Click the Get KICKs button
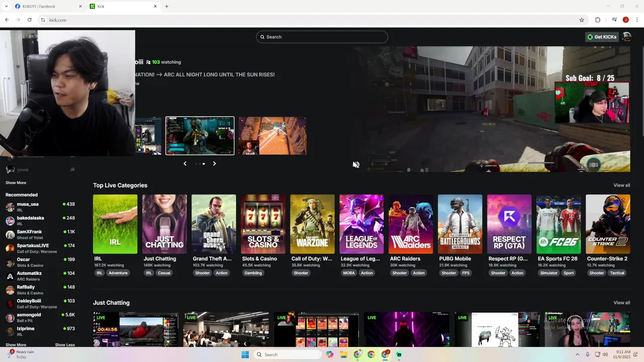This screenshot has height=362, width=644. tap(602, 37)
